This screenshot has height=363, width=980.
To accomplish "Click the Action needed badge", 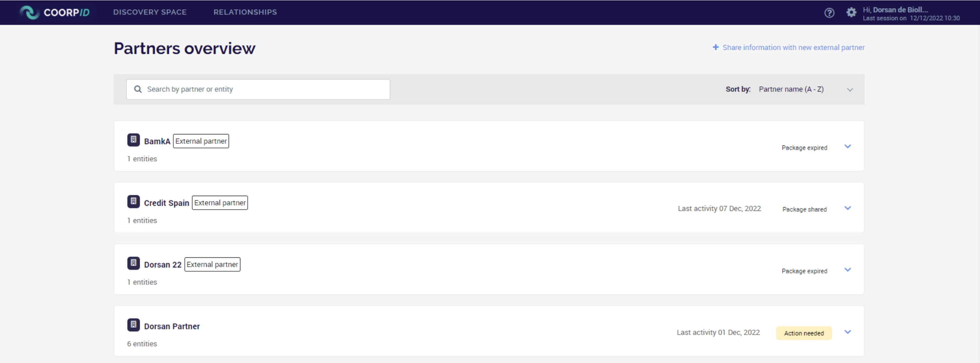I will click(804, 333).
